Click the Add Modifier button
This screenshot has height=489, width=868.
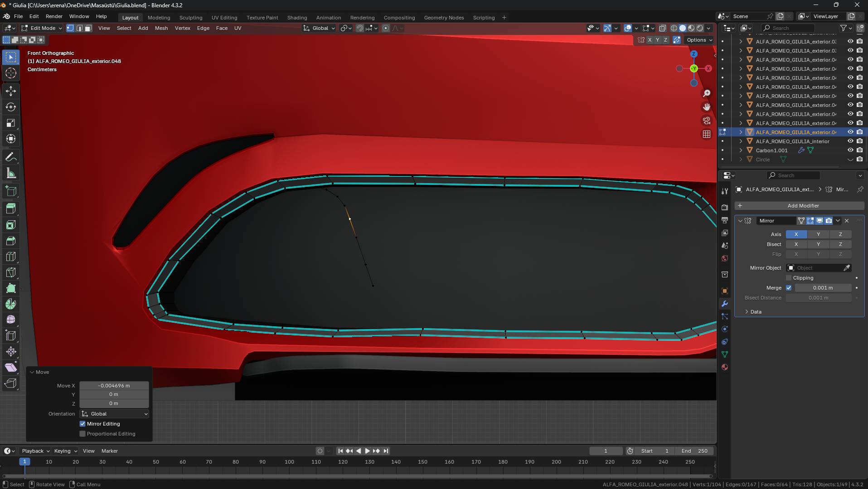click(x=800, y=206)
